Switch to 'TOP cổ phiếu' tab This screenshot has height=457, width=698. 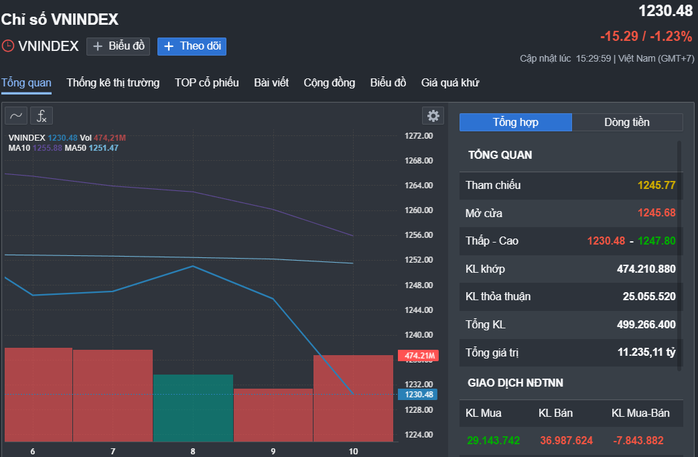click(x=207, y=83)
